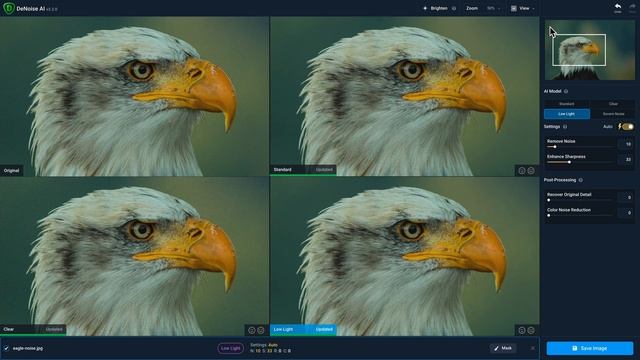The height and width of the screenshot is (360, 640).
Task: Click happy face rating on Standard panel
Action: [x=522, y=171]
